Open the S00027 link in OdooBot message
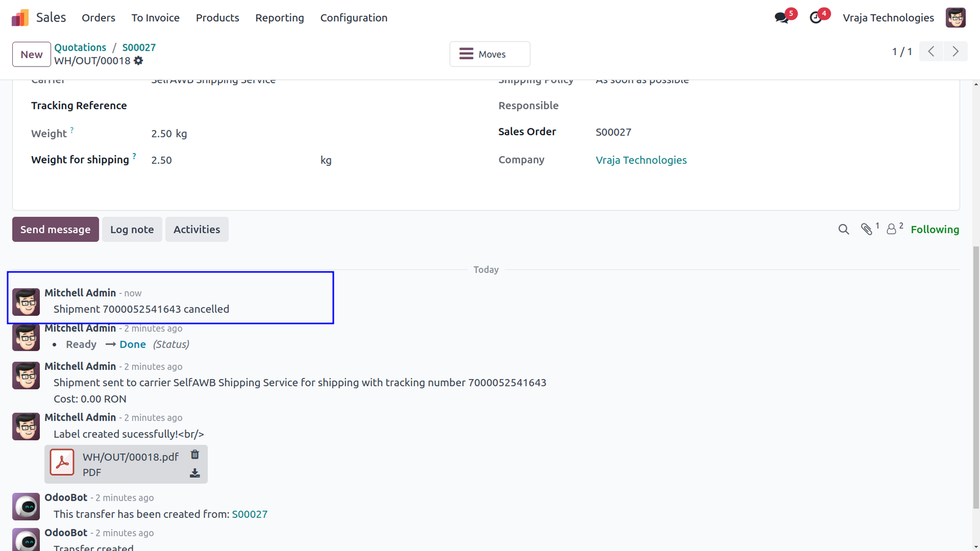The height and width of the screenshot is (551, 980). tap(250, 514)
